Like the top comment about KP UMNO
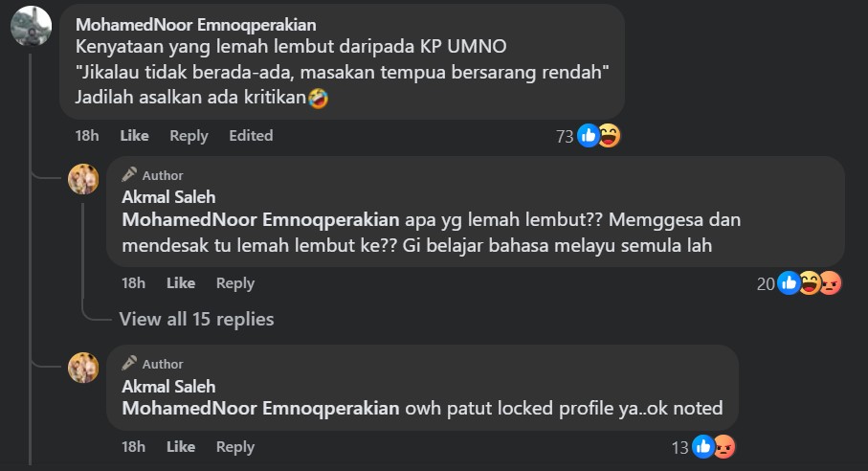 (x=135, y=136)
